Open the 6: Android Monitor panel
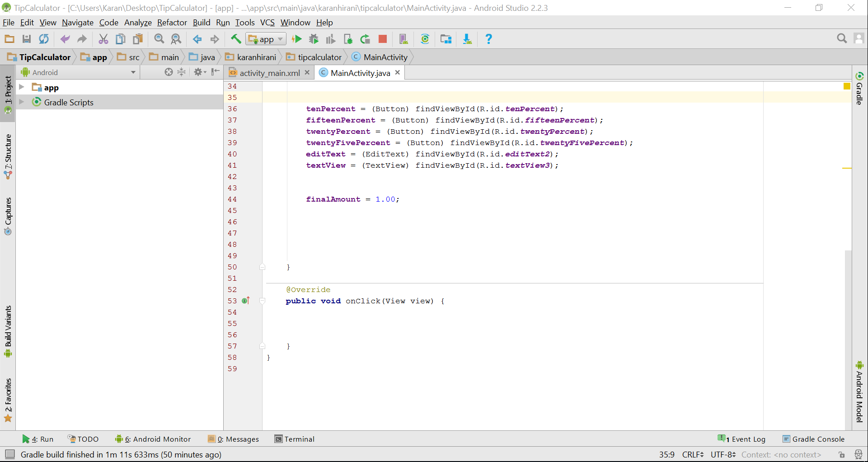Screen dimensions: 868x462 pyautogui.click(x=153, y=439)
